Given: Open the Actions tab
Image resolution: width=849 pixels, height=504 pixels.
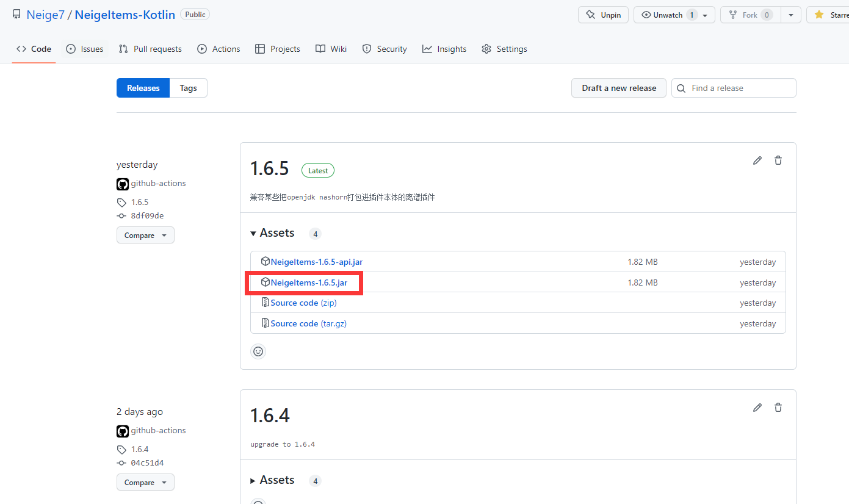Looking at the screenshot, I should point(219,49).
